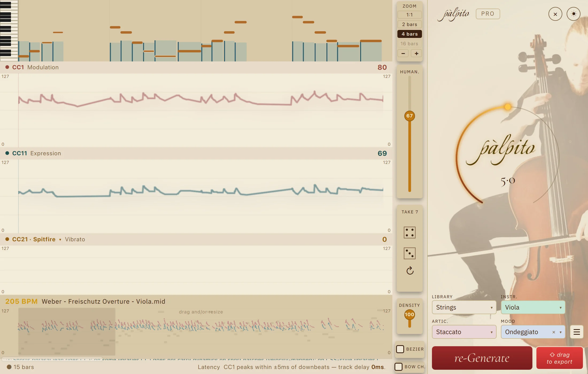Click the CC11 value 69
The width and height of the screenshot is (588, 374).
coord(382,153)
